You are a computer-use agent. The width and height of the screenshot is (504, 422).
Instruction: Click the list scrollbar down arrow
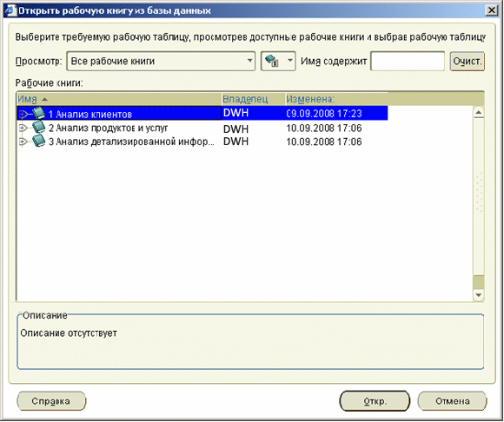pos(479,295)
